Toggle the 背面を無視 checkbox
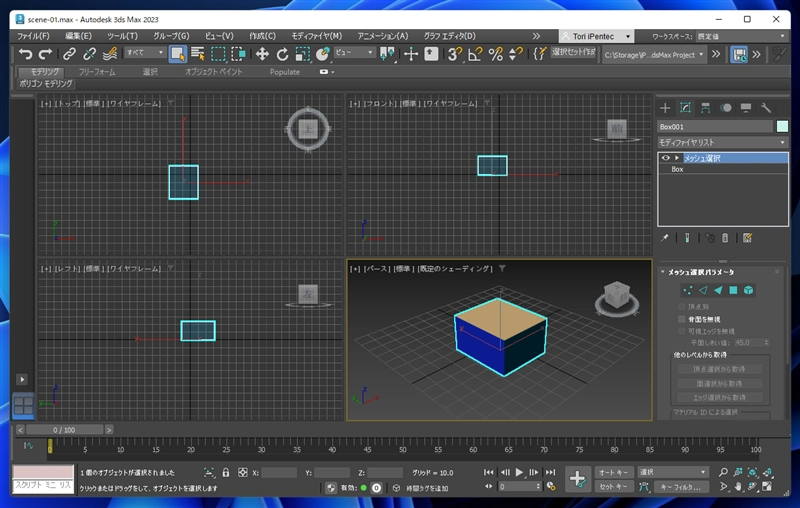Image resolution: width=800 pixels, height=508 pixels. point(681,319)
